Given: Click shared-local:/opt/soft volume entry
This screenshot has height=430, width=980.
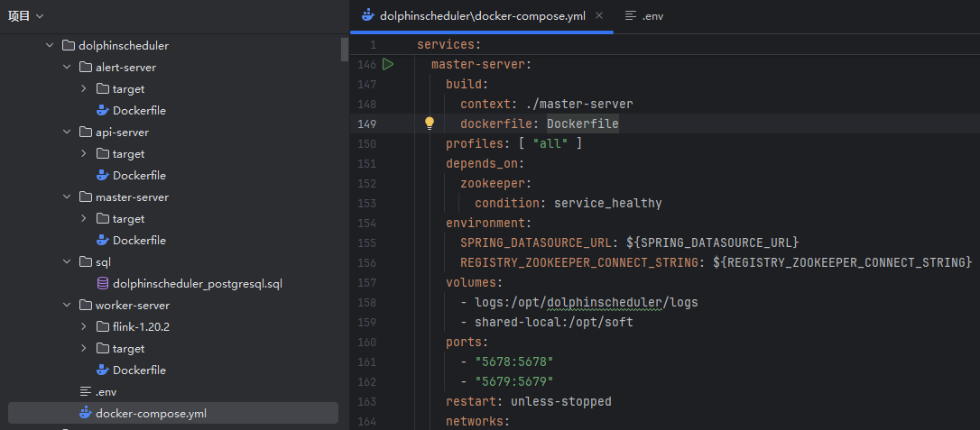Looking at the screenshot, I should tap(554, 322).
